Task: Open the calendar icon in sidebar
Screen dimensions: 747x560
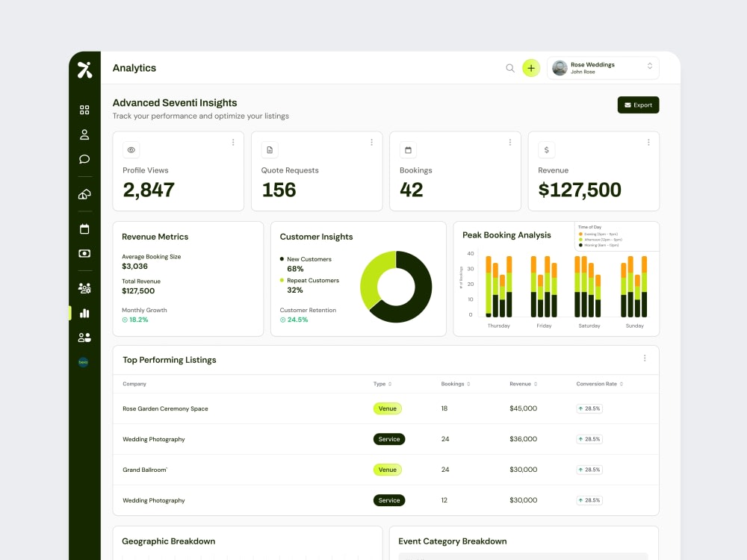Action: point(84,229)
